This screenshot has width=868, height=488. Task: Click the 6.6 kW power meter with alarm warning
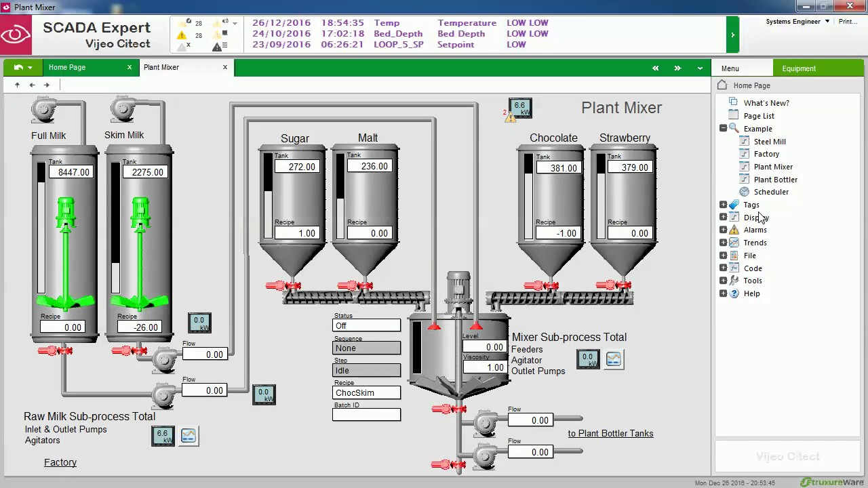coord(520,108)
